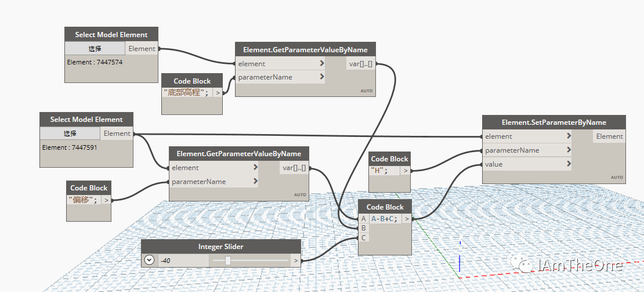Open AUTO lacing of 底部高程 GetParameterValueByName node

pyautogui.click(x=367, y=91)
